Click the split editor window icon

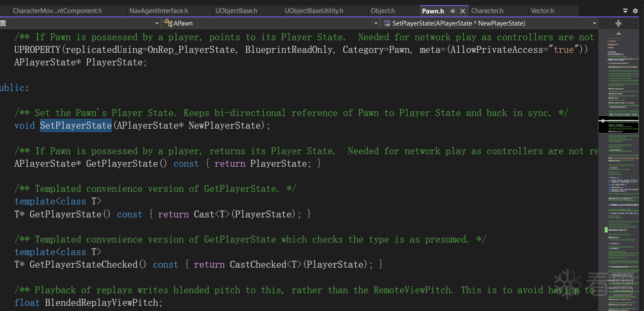618,23
